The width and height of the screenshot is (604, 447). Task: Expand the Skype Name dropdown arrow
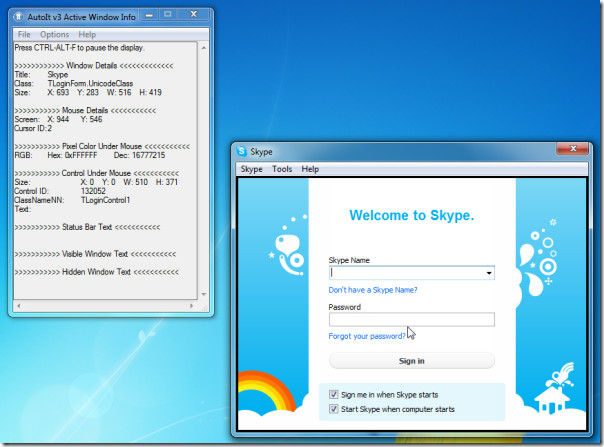[489, 273]
